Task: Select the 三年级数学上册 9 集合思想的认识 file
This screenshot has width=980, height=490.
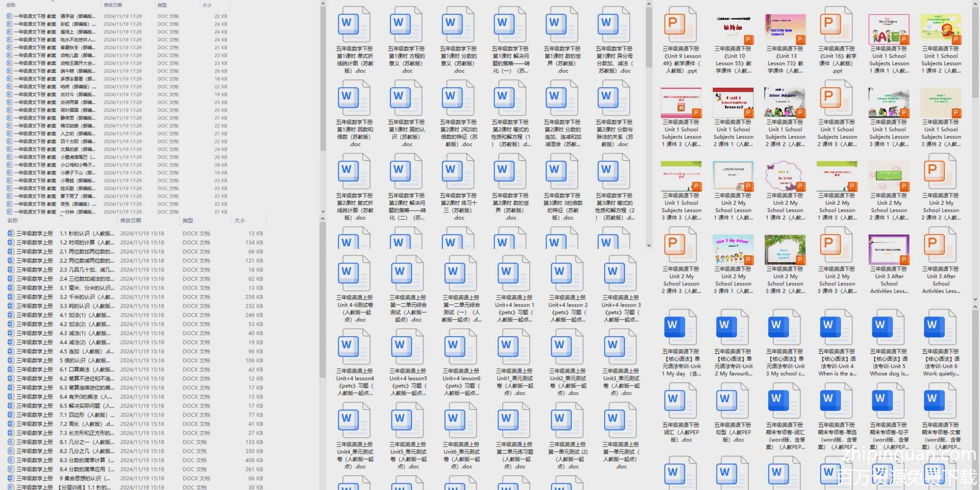Action: tap(135, 478)
